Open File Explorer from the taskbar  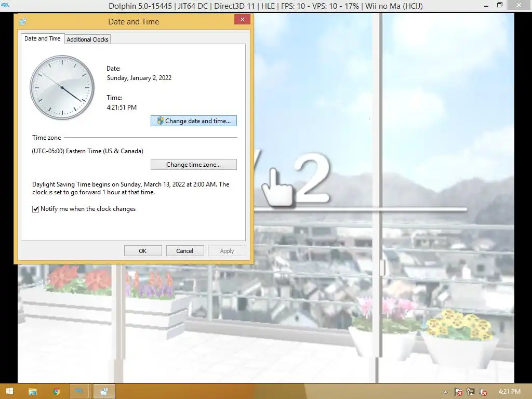[x=33, y=392]
